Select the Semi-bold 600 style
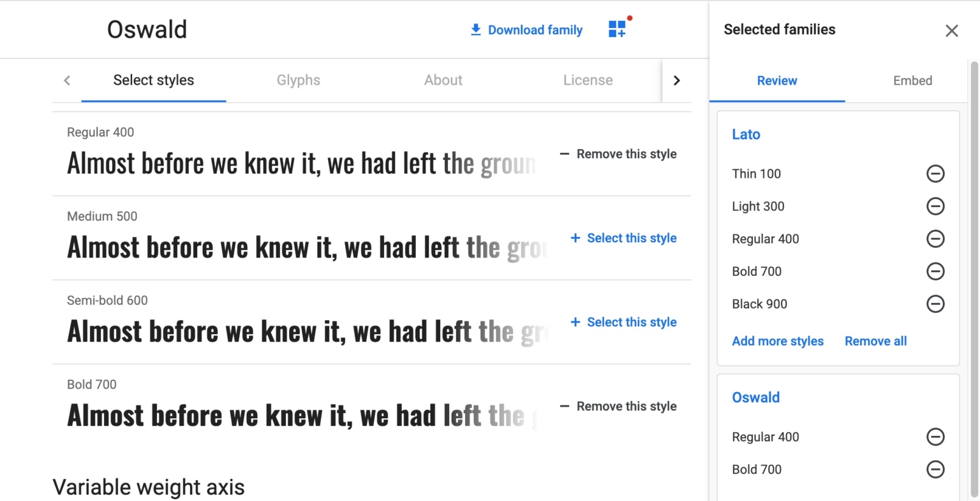 623,322
